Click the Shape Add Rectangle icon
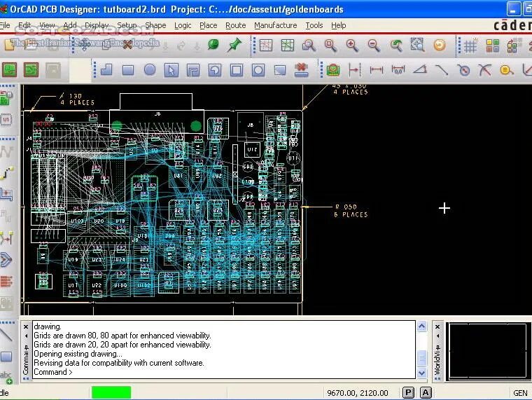Screen dimensions: 532x400 click(x=128, y=70)
